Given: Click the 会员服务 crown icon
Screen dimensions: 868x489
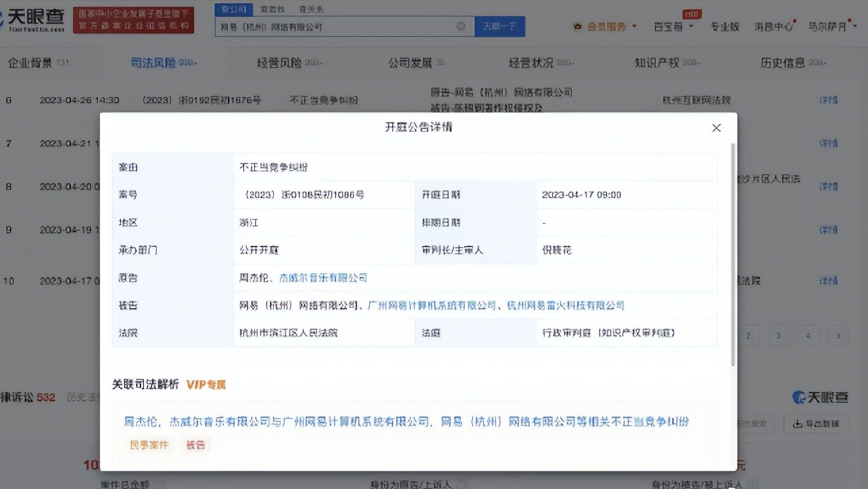Looking at the screenshot, I should point(578,26).
